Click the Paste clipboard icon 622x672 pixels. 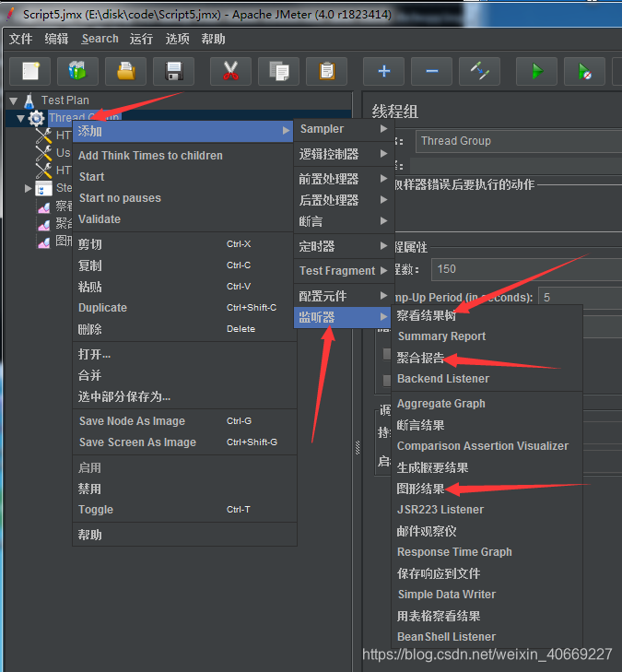[x=326, y=71]
